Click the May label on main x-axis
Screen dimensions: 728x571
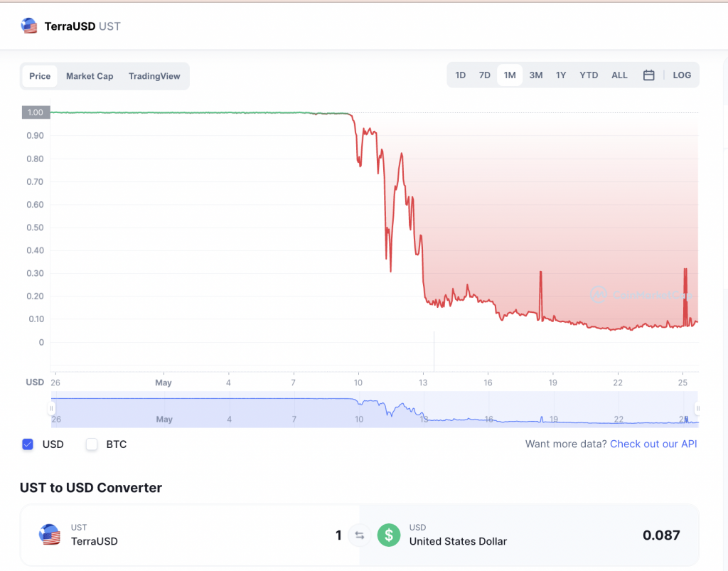[164, 383]
